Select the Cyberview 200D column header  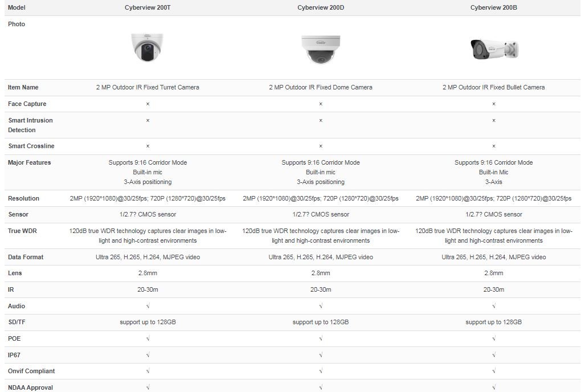(321, 8)
